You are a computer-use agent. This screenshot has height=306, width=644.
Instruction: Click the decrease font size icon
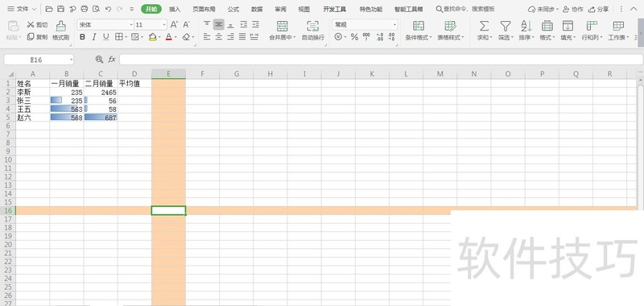(186, 25)
